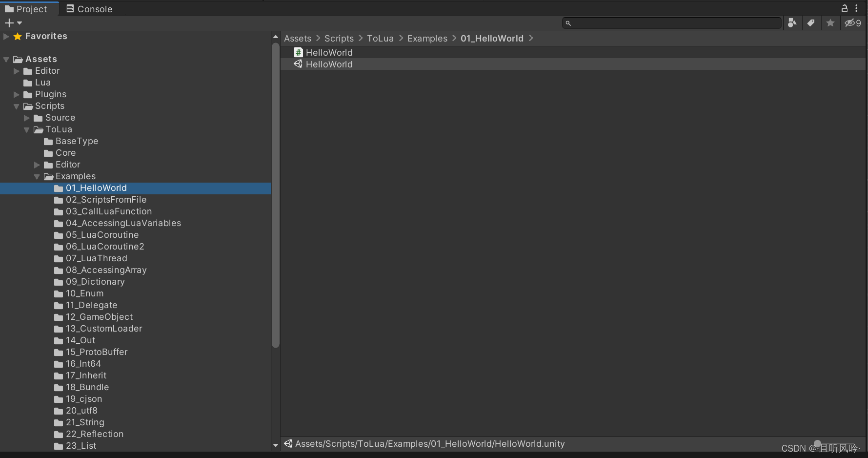Select the HelloWorld C# script icon
The width and height of the screenshot is (868, 458).
pyautogui.click(x=298, y=52)
